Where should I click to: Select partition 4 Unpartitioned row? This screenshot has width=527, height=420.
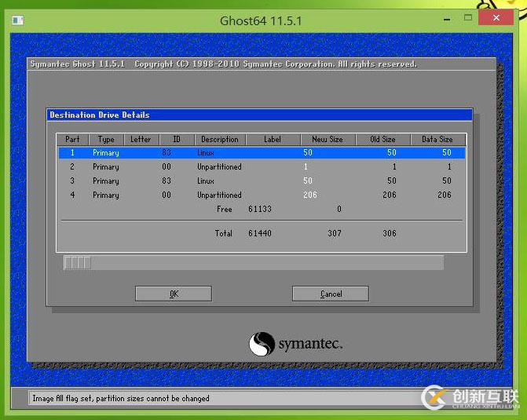coord(262,195)
